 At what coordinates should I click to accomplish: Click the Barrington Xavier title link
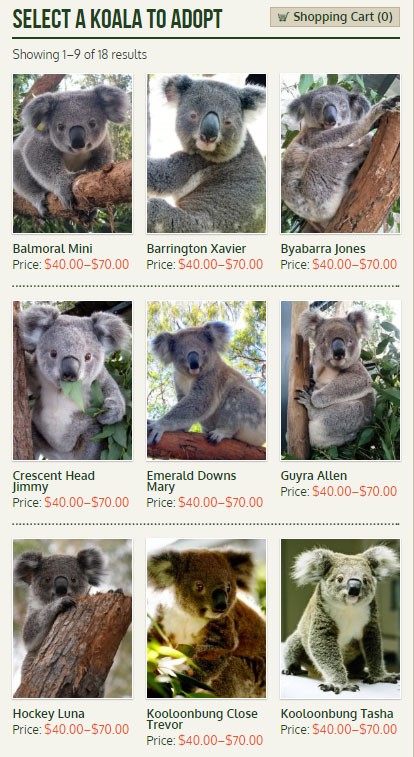click(x=196, y=249)
